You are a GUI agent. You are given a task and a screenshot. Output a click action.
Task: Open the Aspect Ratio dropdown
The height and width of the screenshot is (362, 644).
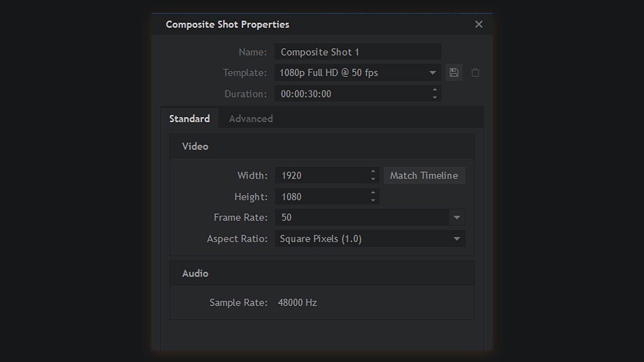(456, 239)
